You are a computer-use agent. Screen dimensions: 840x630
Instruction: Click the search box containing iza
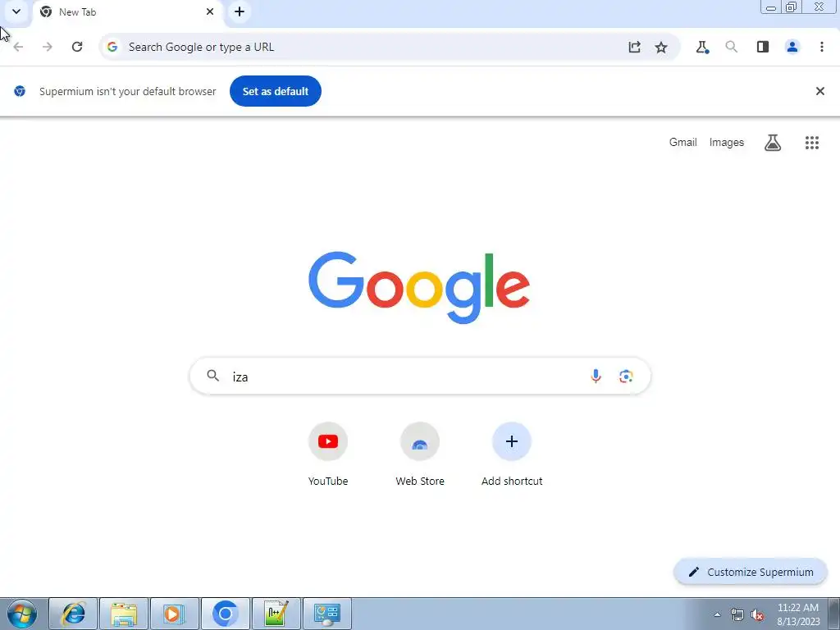[x=419, y=376]
